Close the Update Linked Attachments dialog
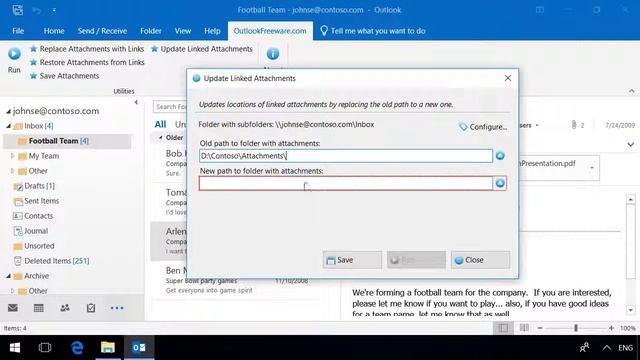Viewport: 640px width, 360px height. coord(508,78)
